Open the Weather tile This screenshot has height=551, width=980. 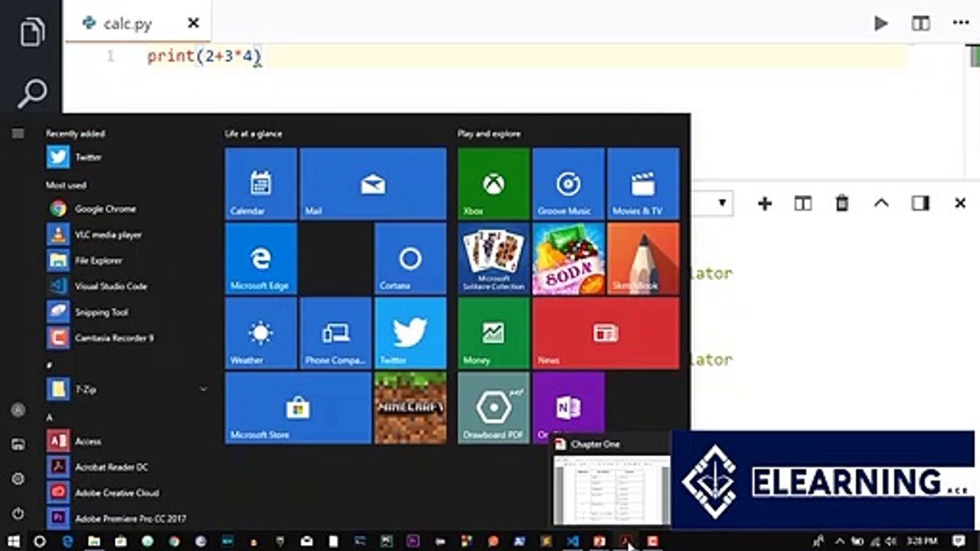(261, 333)
